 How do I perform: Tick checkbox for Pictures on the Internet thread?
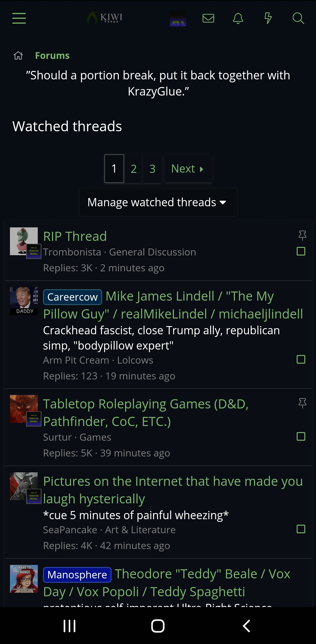point(301,529)
